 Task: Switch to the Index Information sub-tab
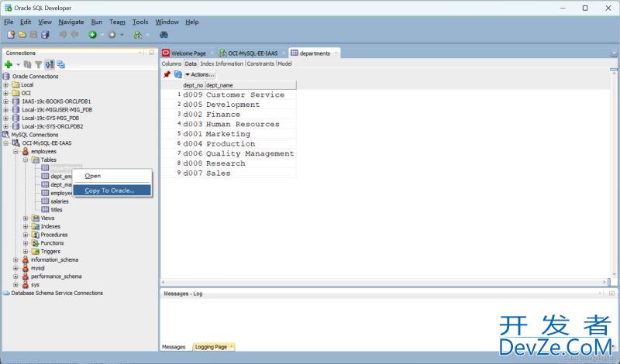(222, 64)
